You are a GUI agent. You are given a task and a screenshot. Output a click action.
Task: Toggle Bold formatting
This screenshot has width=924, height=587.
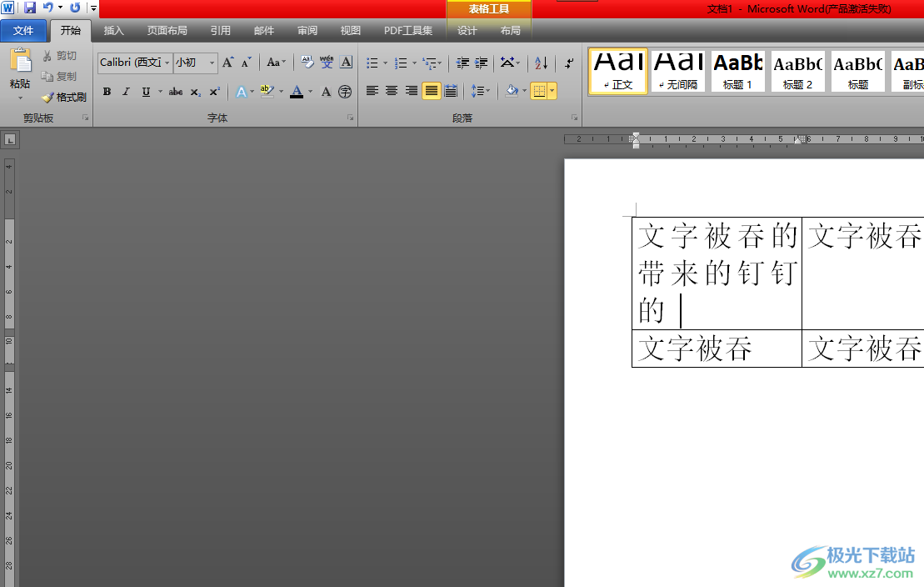[107, 92]
